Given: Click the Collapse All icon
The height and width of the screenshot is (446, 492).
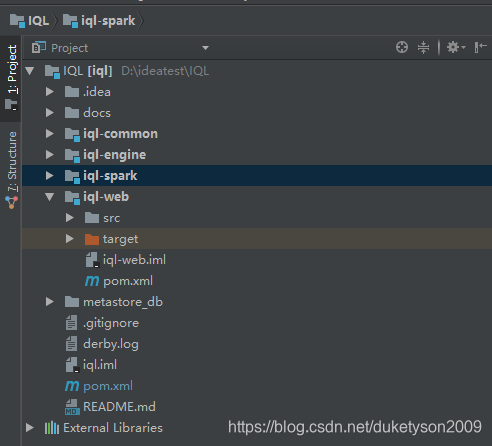Looking at the screenshot, I should click(x=423, y=47).
